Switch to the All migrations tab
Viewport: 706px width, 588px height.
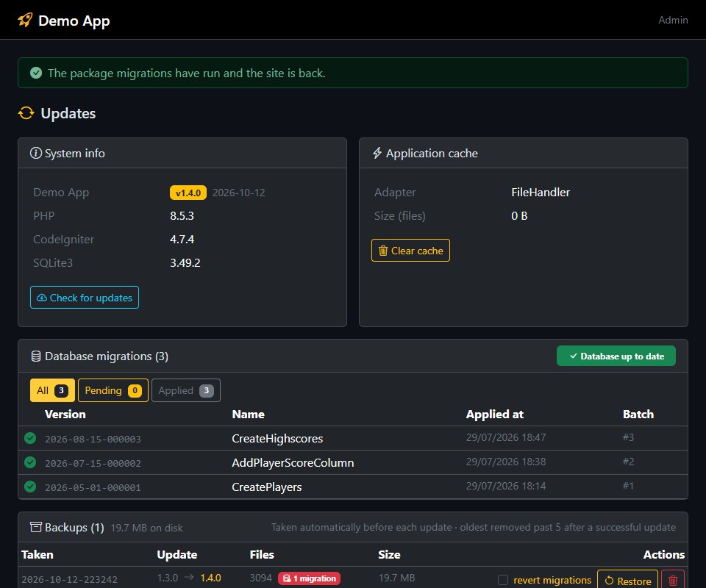click(52, 390)
